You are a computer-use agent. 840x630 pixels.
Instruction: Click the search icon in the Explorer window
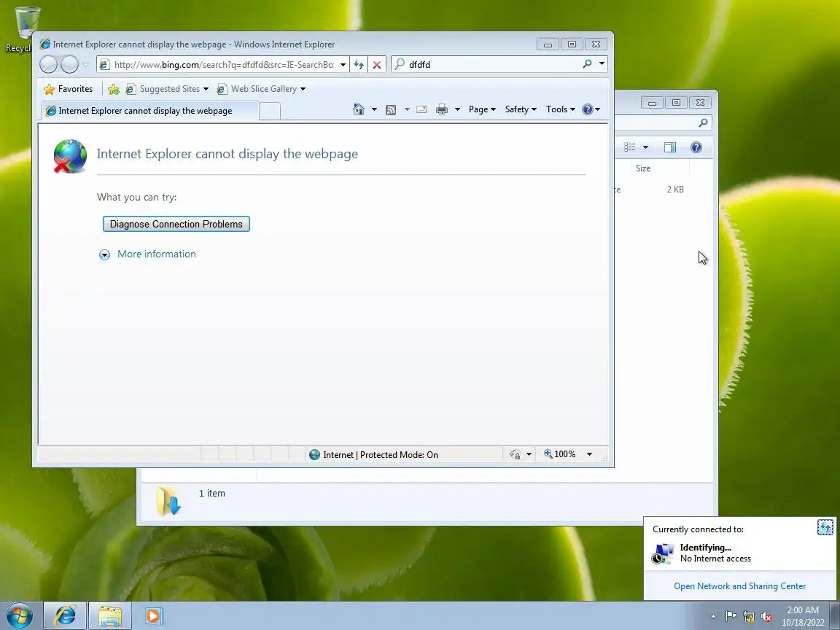point(703,122)
